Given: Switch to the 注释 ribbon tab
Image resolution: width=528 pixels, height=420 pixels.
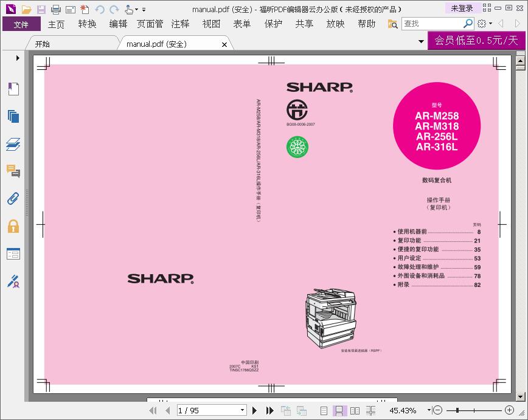Looking at the screenshot, I should (180, 24).
